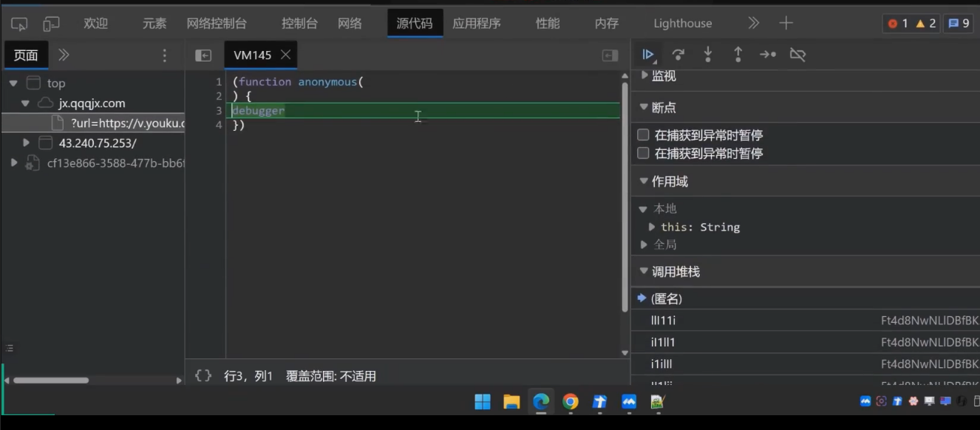The height and width of the screenshot is (430, 980).
Task: Enable first pause on caught exceptions checkbox
Action: tap(643, 135)
